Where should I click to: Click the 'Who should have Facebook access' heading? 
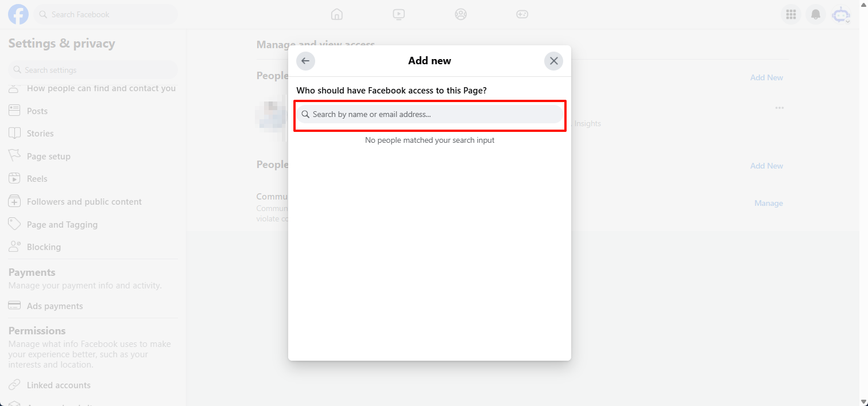[392, 91]
